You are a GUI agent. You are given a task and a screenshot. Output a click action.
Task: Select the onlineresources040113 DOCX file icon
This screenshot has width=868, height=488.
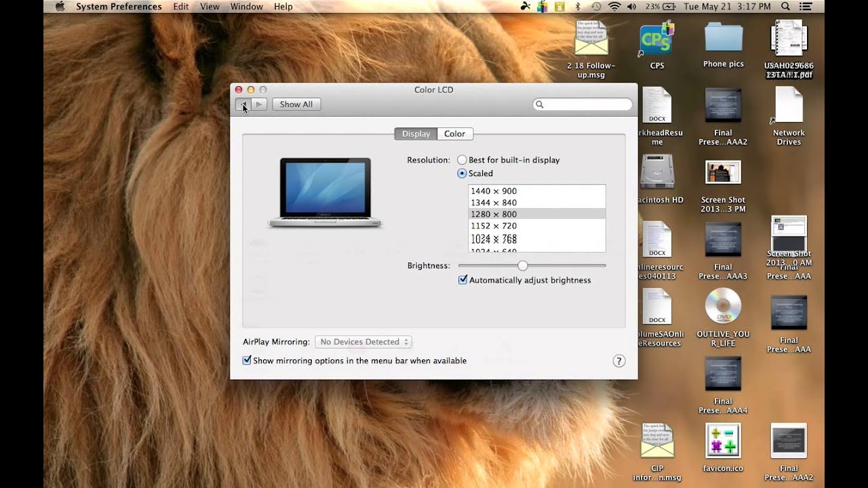point(656,240)
